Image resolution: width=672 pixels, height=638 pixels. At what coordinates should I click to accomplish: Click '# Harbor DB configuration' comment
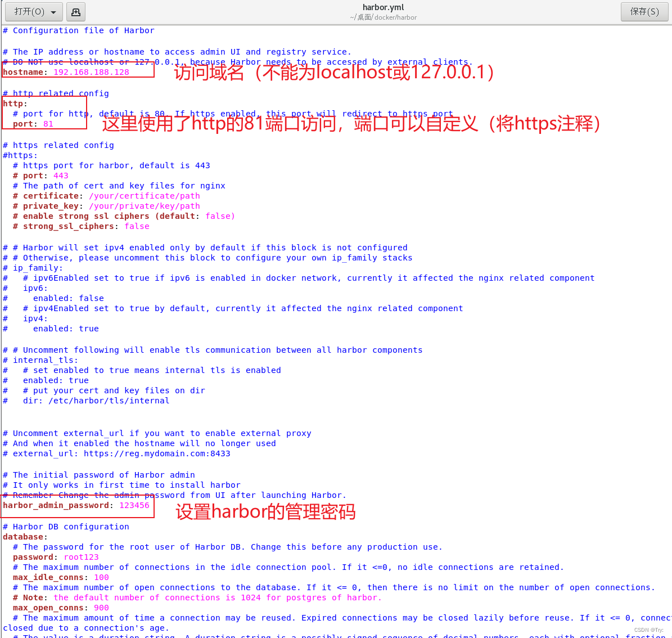pyautogui.click(x=66, y=527)
